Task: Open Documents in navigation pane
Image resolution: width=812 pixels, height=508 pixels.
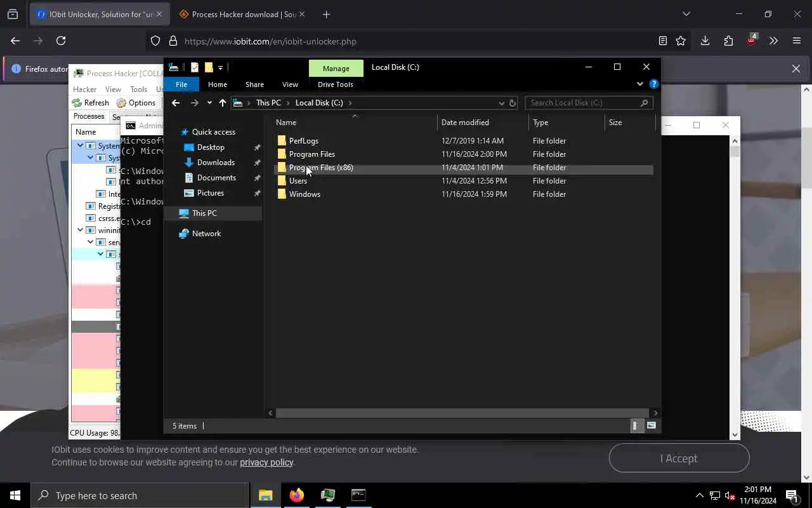Action: click(x=216, y=178)
